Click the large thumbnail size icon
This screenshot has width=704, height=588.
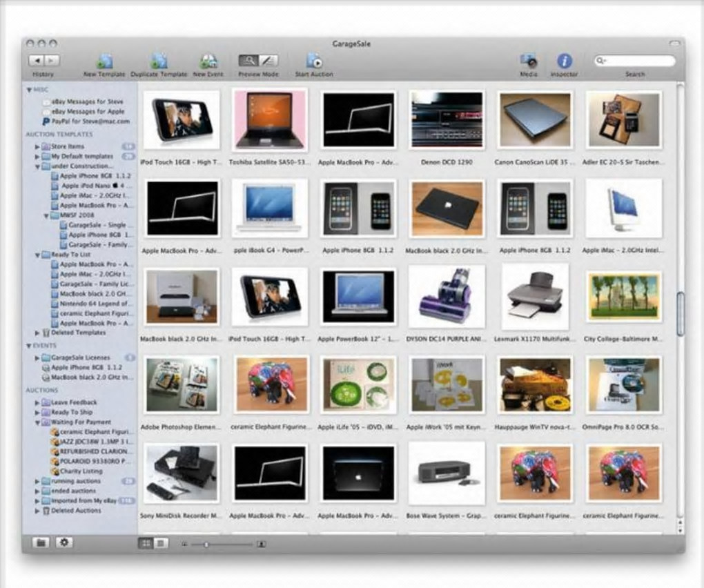262,544
